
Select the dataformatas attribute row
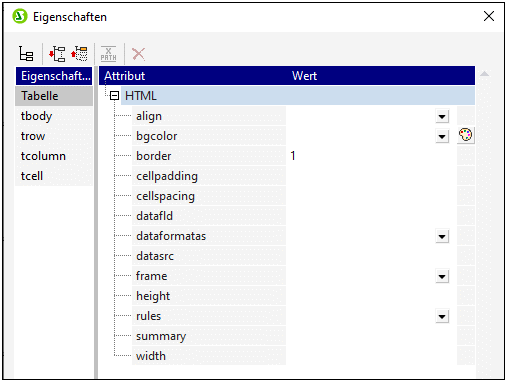tap(209, 236)
